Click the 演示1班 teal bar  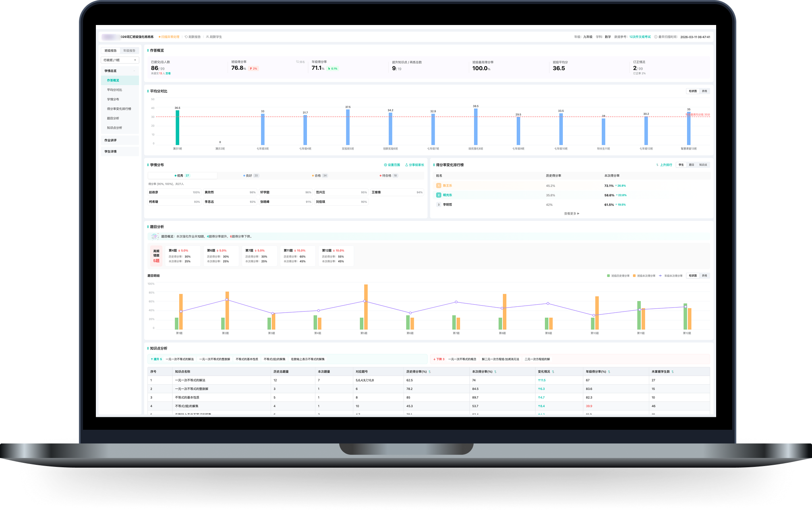point(177,127)
